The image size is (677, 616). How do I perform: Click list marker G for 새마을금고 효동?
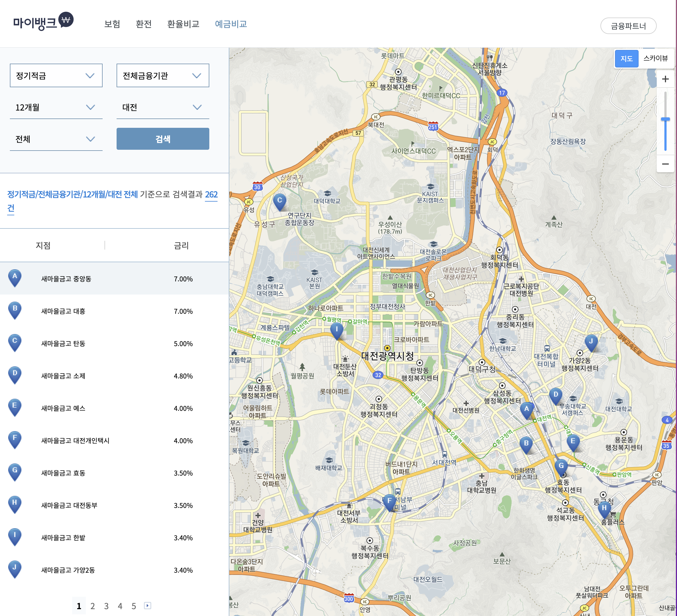[15, 472]
